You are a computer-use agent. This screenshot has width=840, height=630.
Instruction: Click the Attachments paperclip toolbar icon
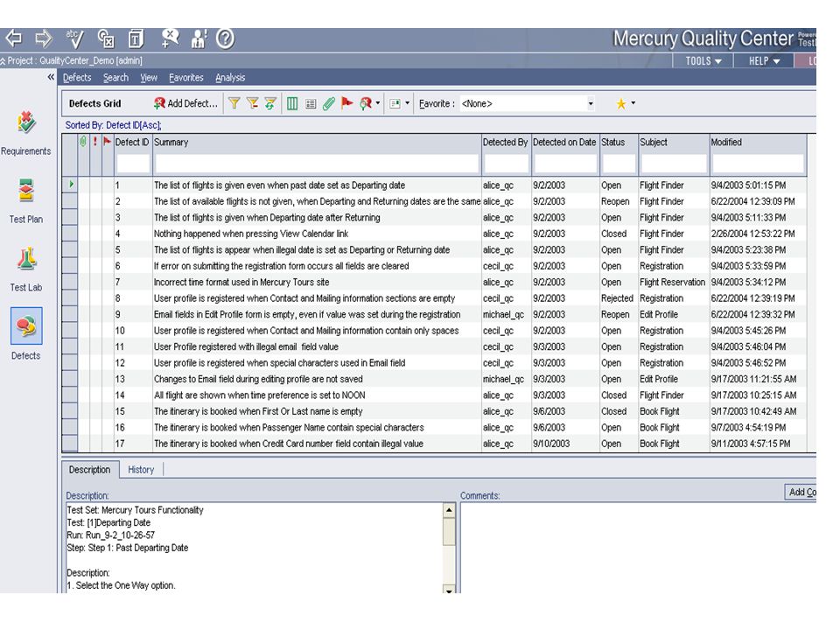pos(328,103)
